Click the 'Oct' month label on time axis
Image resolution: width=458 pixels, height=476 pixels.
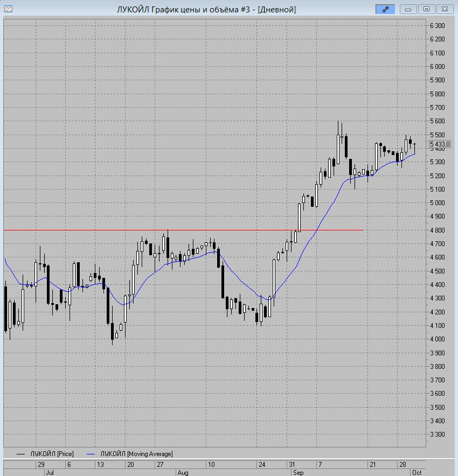pyautogui.click(x=417, y=473)
